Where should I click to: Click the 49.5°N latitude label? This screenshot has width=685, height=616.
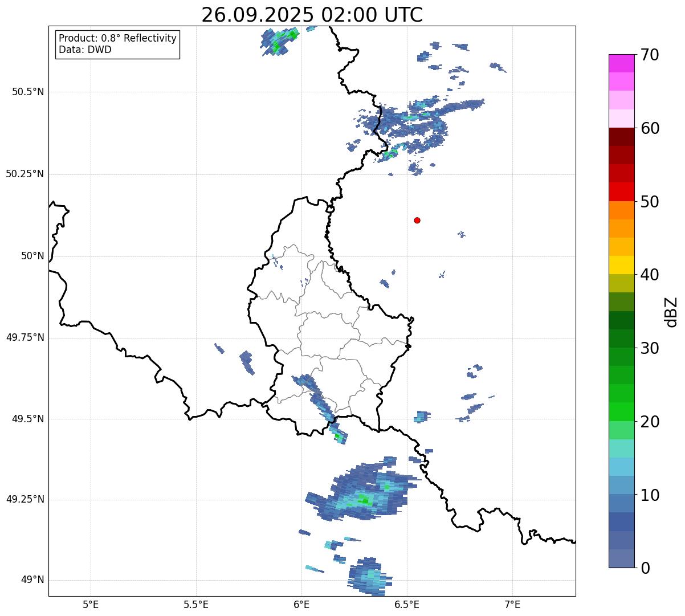[28, 419]
